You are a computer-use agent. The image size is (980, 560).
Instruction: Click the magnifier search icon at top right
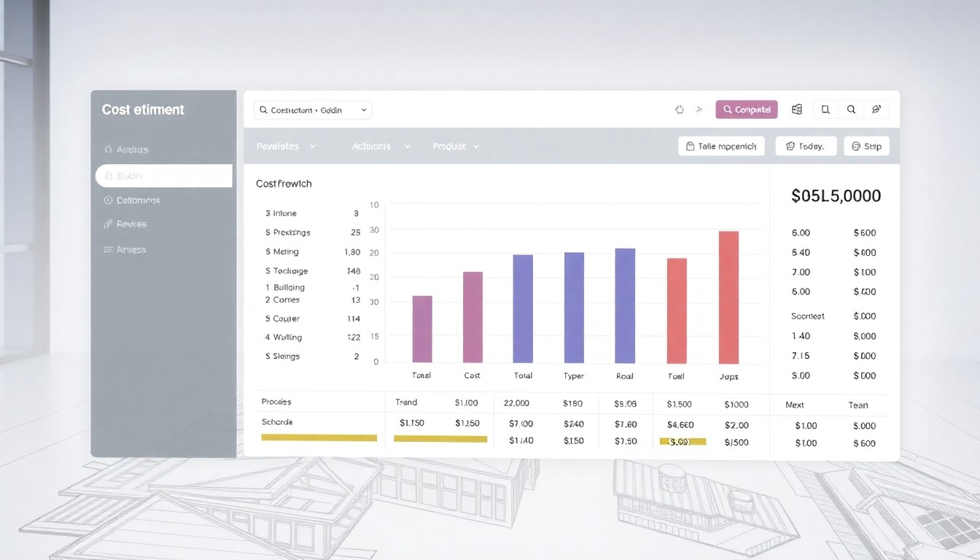tap(851, 109)
